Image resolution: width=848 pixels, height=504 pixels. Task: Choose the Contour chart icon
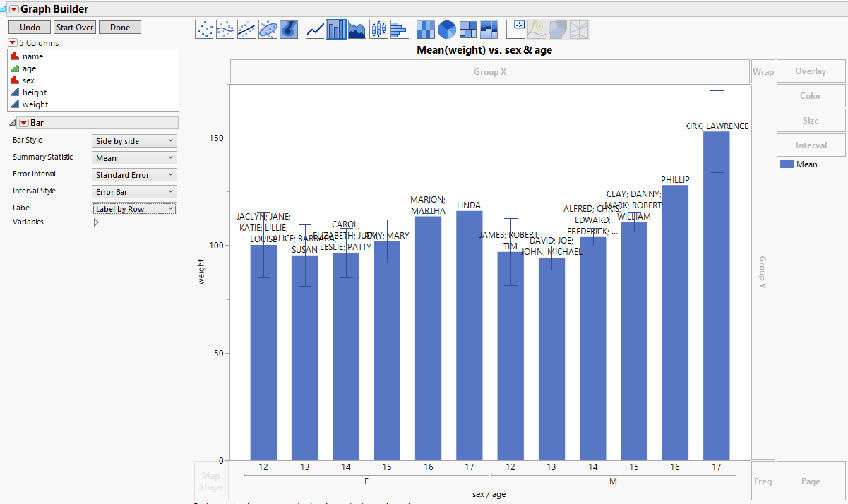click(289, 30)
